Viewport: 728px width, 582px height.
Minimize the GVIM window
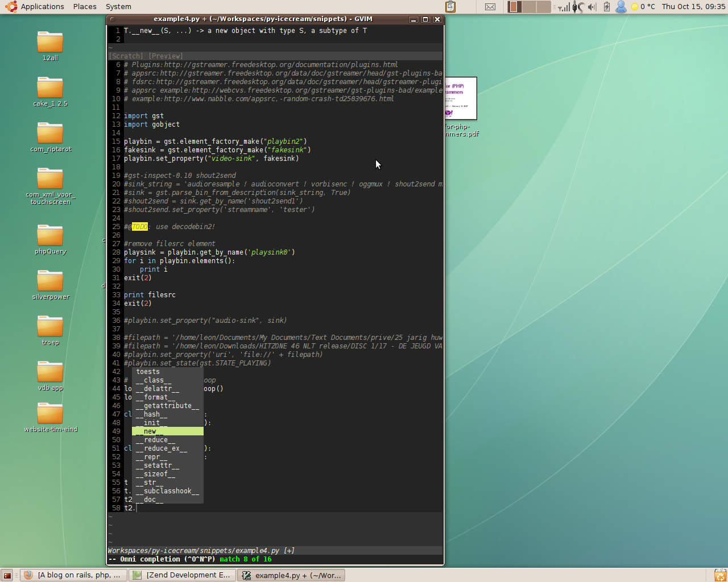point(413,19)
